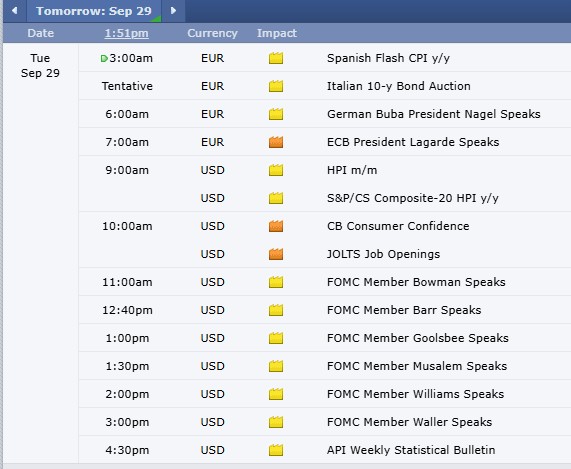
Task: Click the Date column header
Action: coord(40,33)
